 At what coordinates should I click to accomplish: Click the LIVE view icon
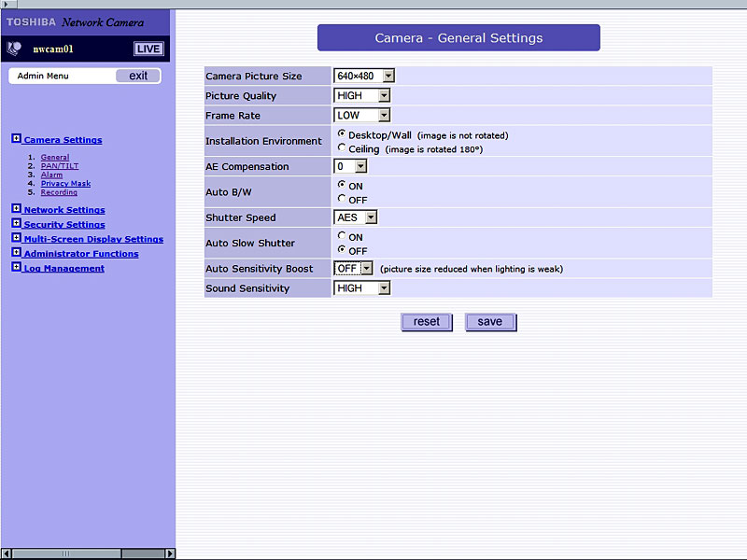click(148, 49)
